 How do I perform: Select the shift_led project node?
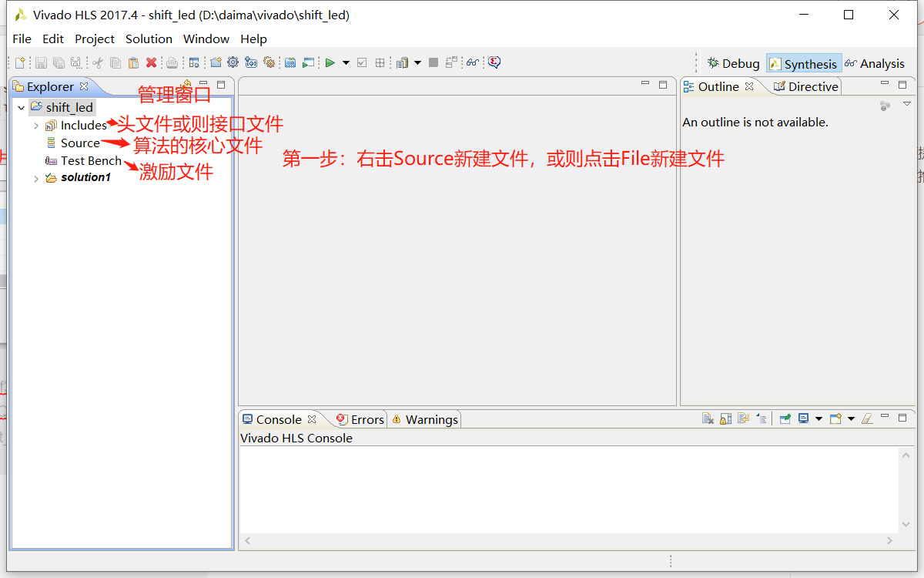(62, 108)
